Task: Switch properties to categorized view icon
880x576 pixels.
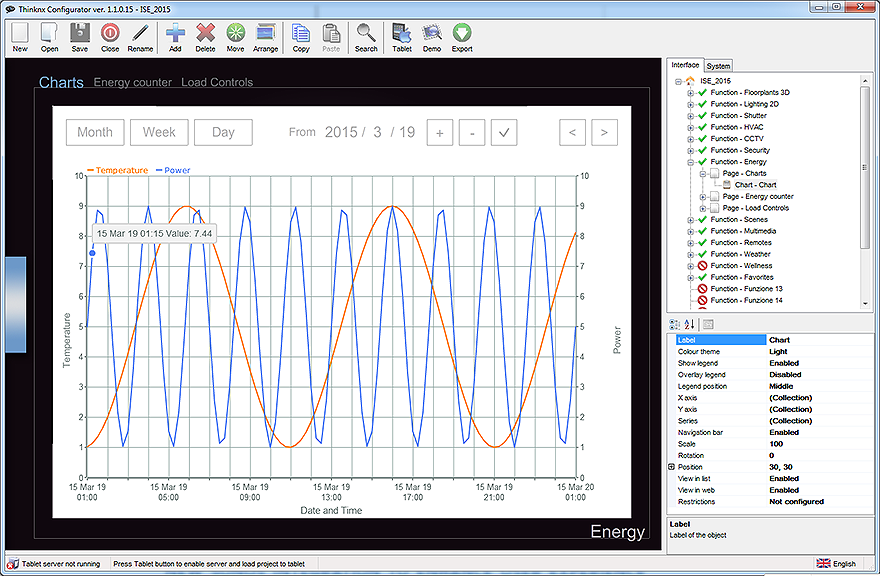Action: (x=675, y=324)
